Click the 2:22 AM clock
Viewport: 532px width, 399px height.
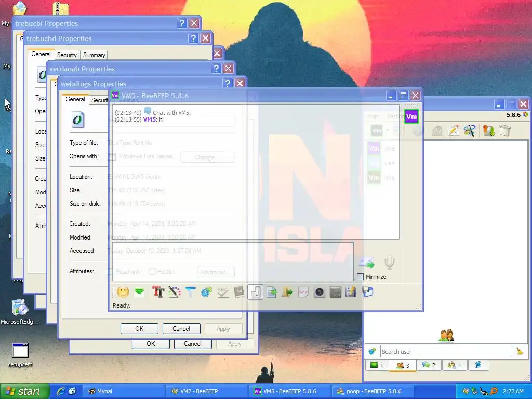point(513,391)
